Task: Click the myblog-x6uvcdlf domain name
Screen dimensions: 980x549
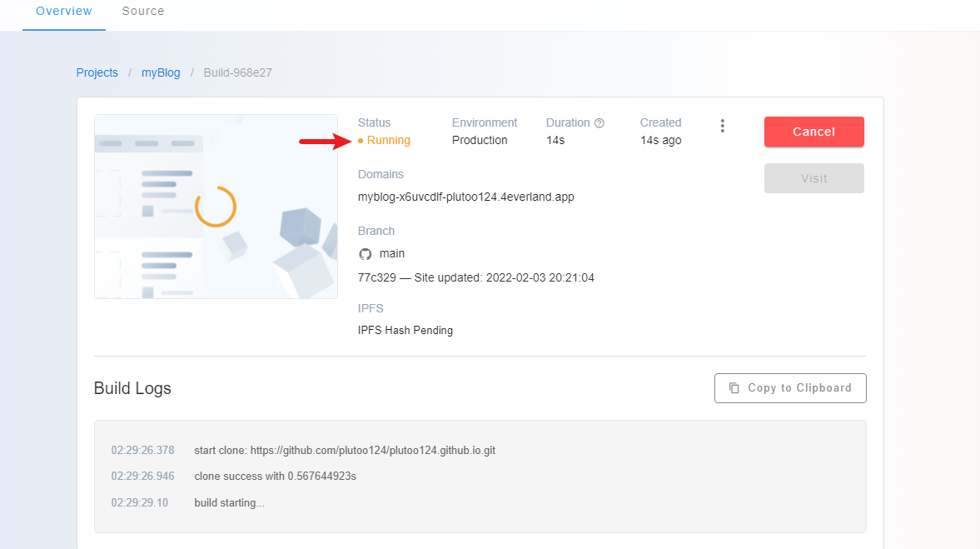Action: pos(465,197)
